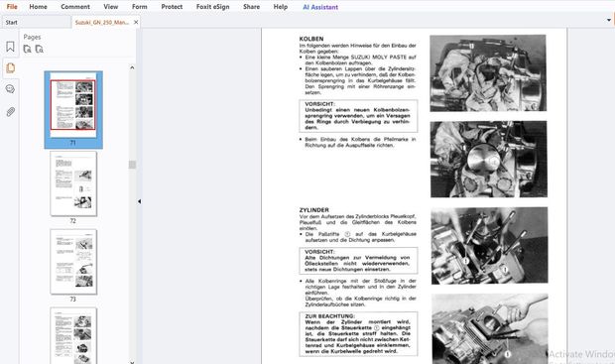
Task: Click the Pages panel title
Action: pyautogui.click(x=32, y=37)
